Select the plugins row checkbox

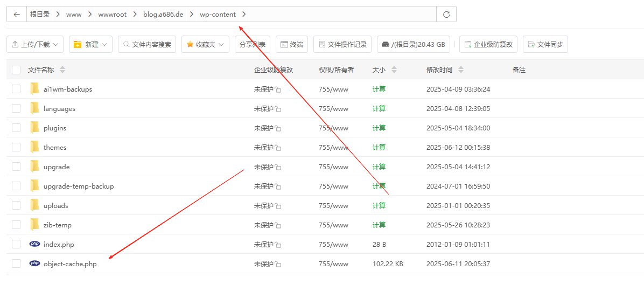pos(16,128)
